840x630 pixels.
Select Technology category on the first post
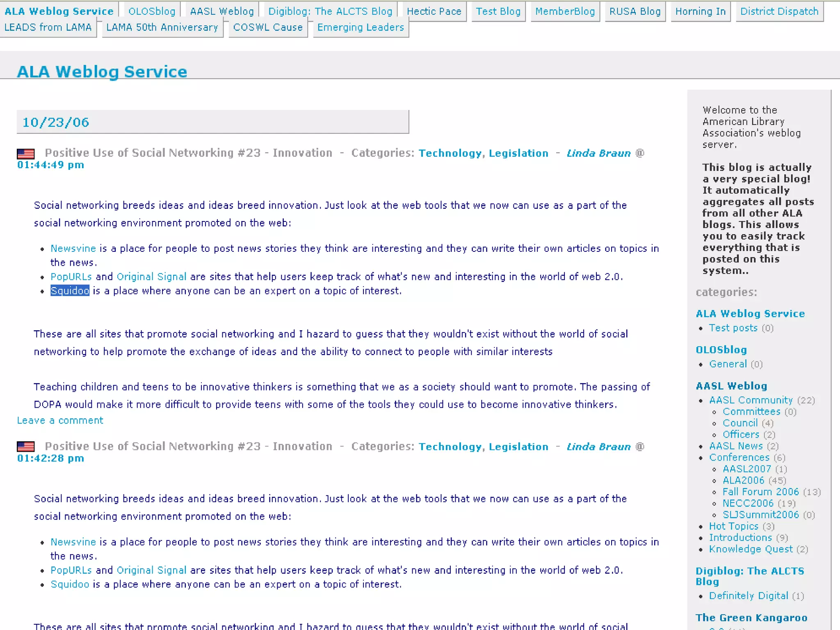450,153
